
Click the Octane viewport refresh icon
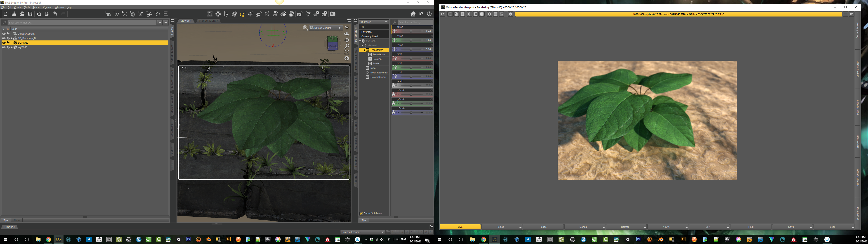click(443, 14)
